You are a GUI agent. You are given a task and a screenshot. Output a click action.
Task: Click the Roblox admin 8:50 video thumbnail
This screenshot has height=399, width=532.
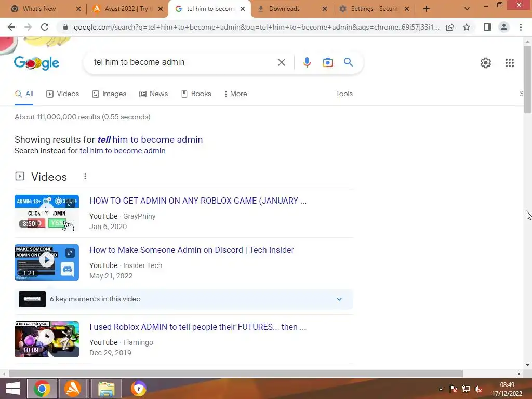[x=47, y=213]
